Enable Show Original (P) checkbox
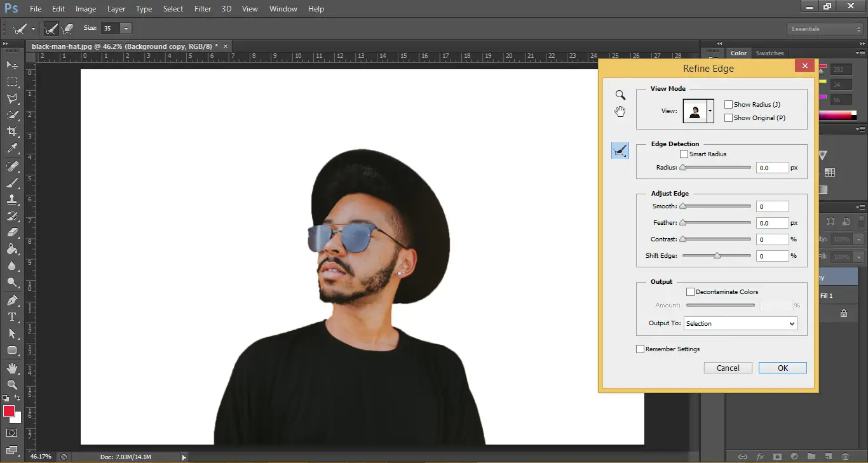Image resolution: width=868 pixels, height=463 pixels. click(729, 118)
